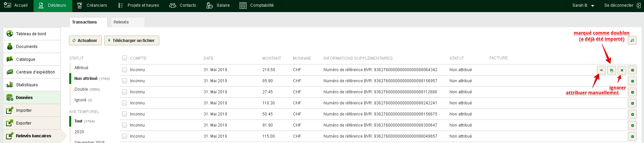Tick the checkbox of the 110.30 row

click(125, 103)
